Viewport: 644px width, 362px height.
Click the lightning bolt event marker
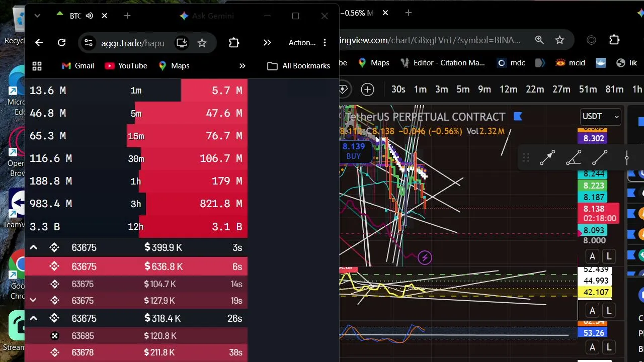425,258
